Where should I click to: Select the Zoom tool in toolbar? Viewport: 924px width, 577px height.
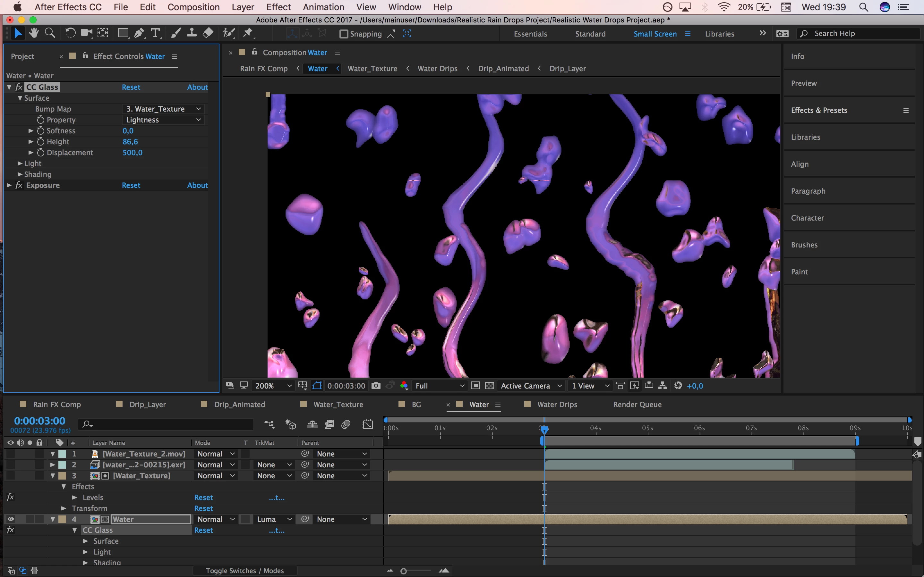(x=50, y=34)
